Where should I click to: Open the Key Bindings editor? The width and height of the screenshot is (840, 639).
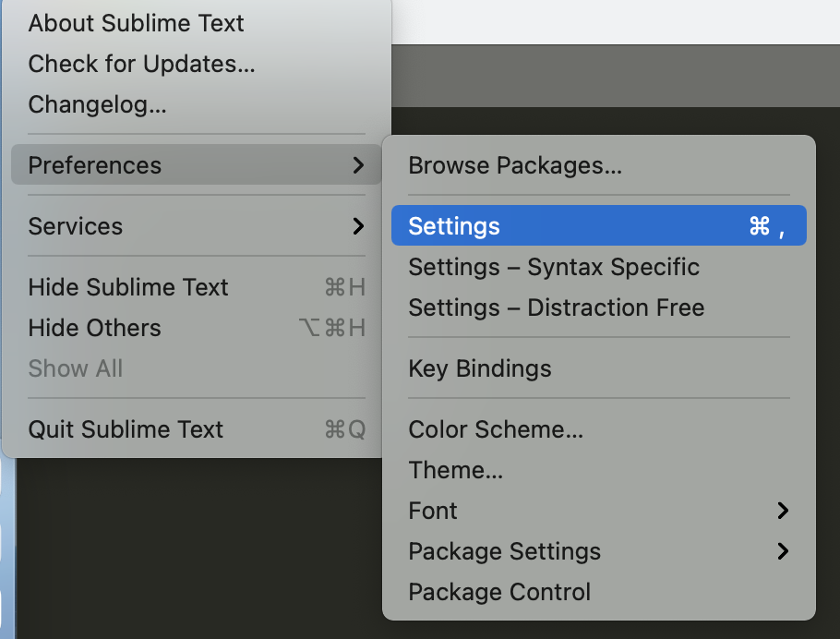[479, 368]
